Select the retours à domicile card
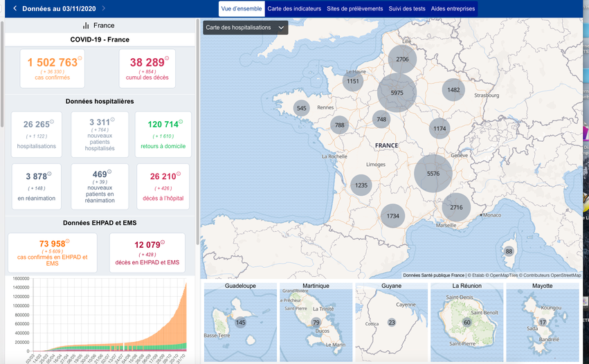This screenshot has height=364, width=589. click(163, 134)
